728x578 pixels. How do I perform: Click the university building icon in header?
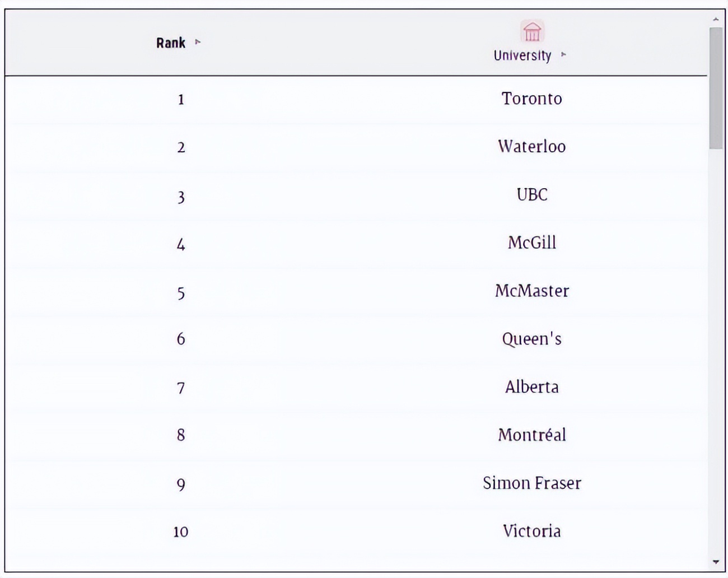531,31
